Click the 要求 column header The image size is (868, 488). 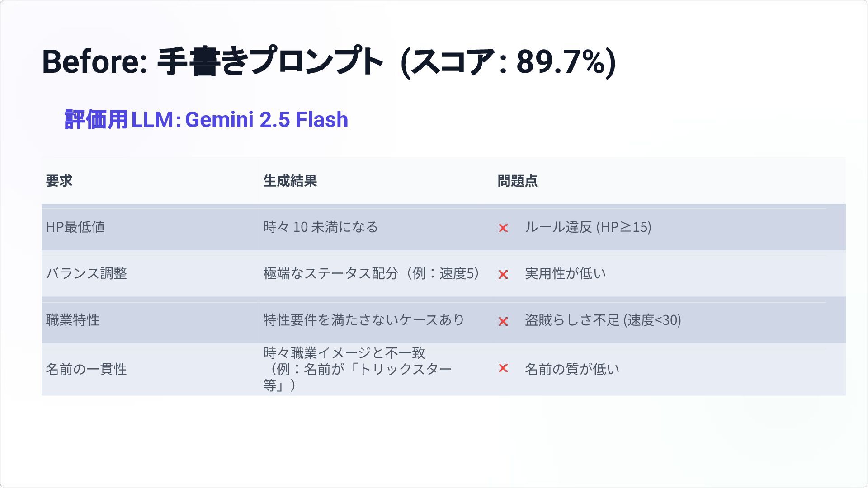pos(59,181)
